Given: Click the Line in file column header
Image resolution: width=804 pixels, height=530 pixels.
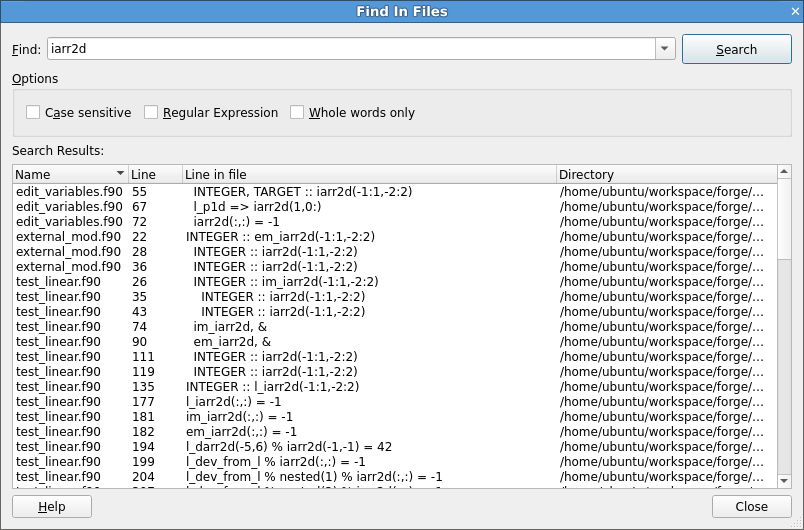Looking at the screenshot, I should (x=368, y=175).
